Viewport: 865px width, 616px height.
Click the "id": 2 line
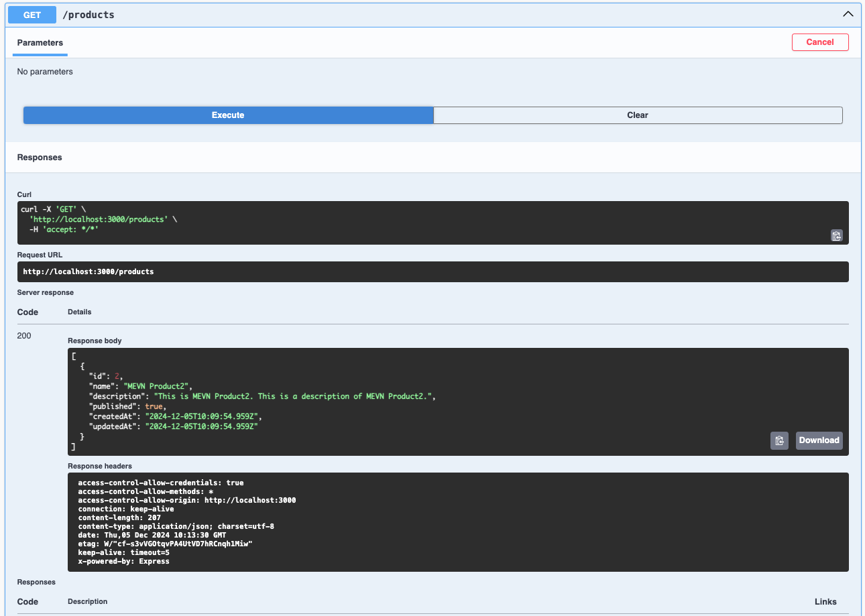[106, 376]
